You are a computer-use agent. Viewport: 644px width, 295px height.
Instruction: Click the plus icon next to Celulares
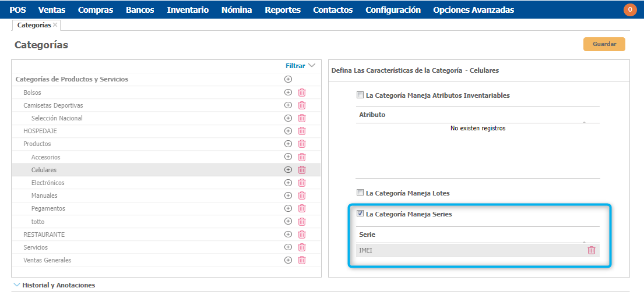[288, 170]
